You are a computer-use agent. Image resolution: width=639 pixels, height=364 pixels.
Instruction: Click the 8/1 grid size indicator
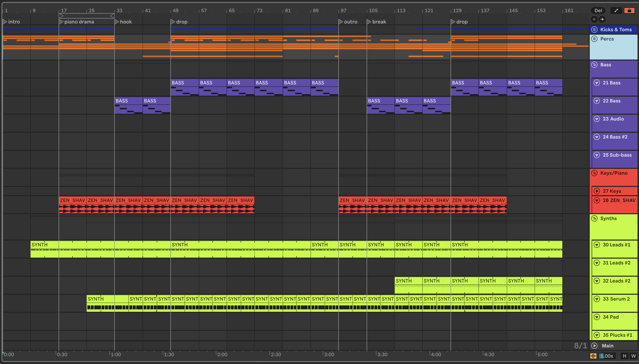click(580, 345)
